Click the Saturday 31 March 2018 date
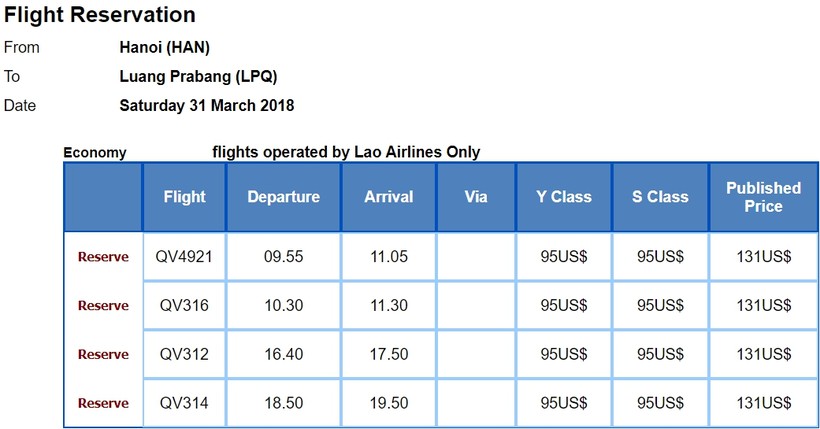 (x=206, y=105)
